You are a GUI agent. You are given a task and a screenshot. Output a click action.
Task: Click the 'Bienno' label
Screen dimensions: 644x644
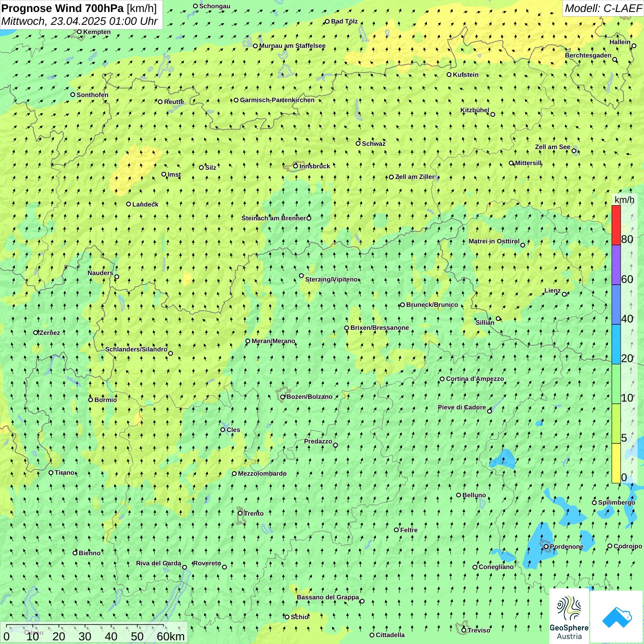90,553
